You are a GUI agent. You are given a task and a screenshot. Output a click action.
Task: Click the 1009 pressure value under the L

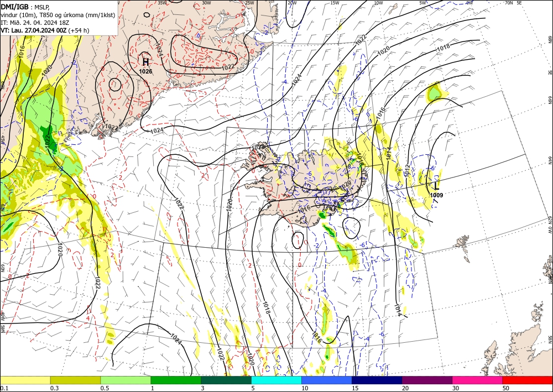pyautogui.click(x=437, y=195)
